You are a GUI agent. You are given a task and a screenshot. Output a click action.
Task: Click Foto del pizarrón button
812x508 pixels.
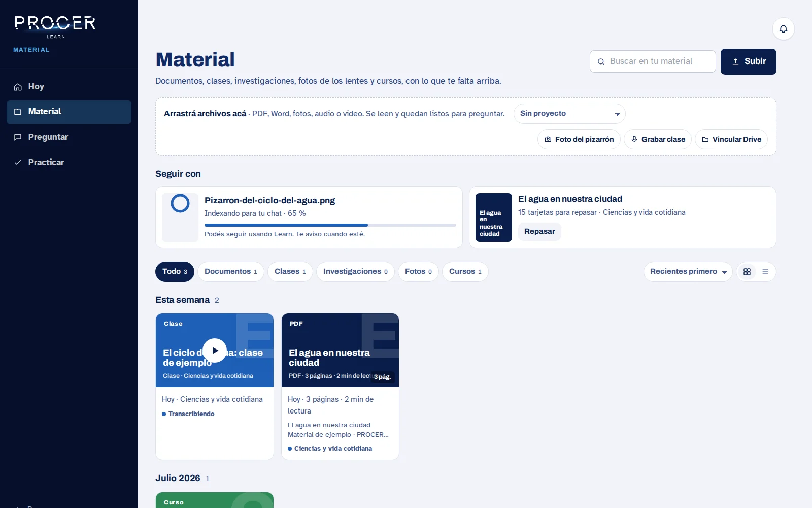click(x=579, y=139)
